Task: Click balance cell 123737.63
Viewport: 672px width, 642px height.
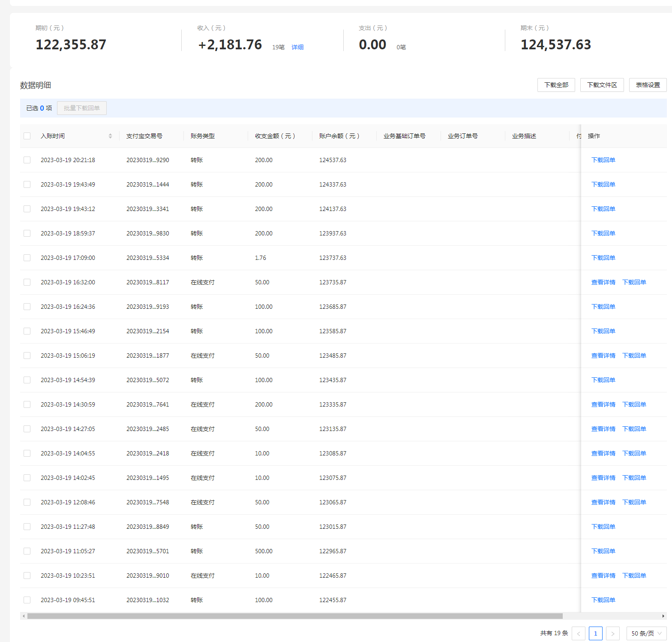Action: pyautogui.click(x=333, y=258)
